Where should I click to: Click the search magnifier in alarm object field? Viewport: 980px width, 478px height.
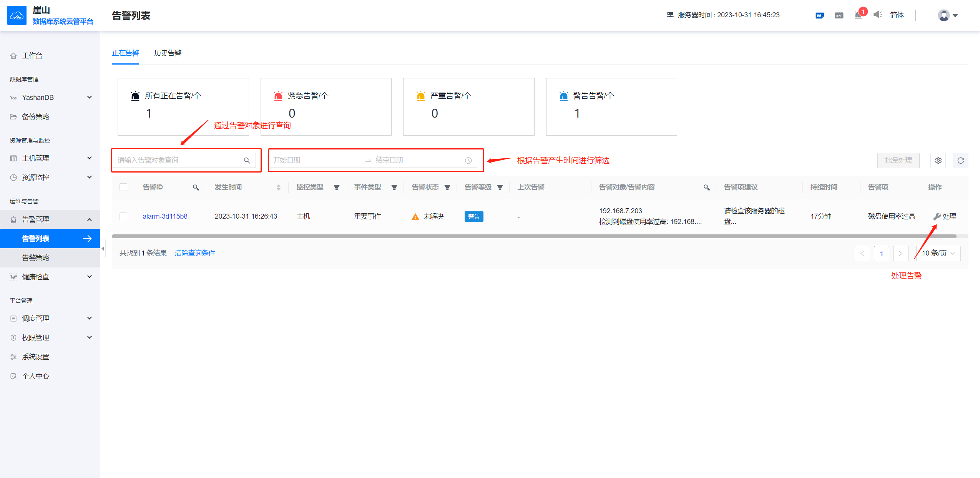247,160
